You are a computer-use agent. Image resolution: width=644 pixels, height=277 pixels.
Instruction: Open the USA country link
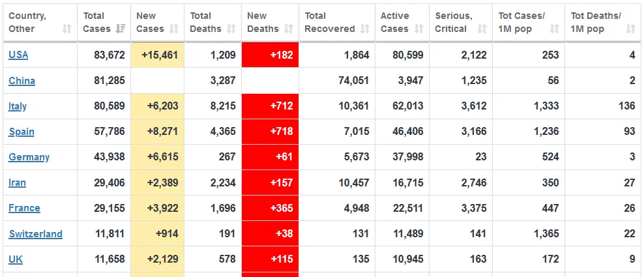[18, 55]
